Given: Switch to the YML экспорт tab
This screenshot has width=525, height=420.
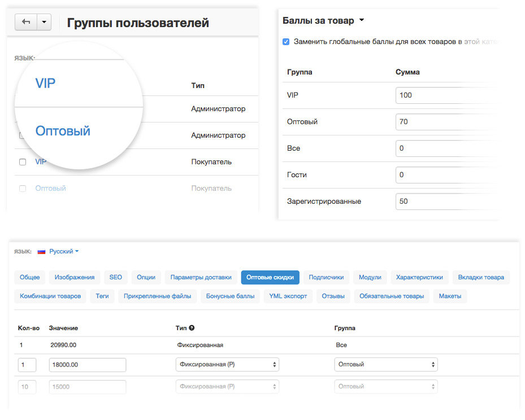Looking at the screenshot, I should click(x=288, y=296).
